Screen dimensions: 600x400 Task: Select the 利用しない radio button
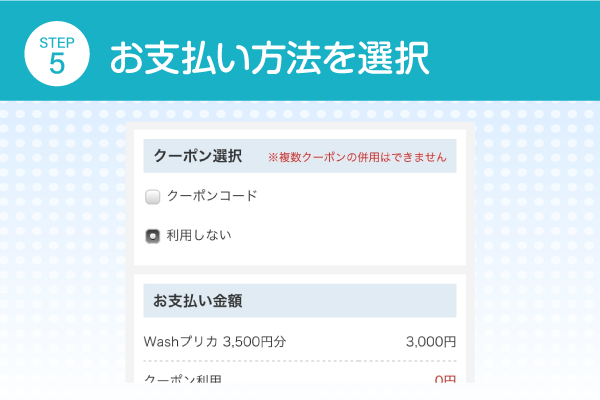(153, 236)
